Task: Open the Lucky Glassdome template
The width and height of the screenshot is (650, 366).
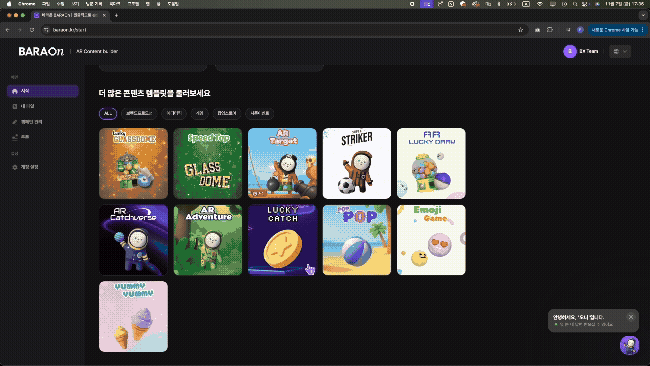Action: tap(133, 163)
